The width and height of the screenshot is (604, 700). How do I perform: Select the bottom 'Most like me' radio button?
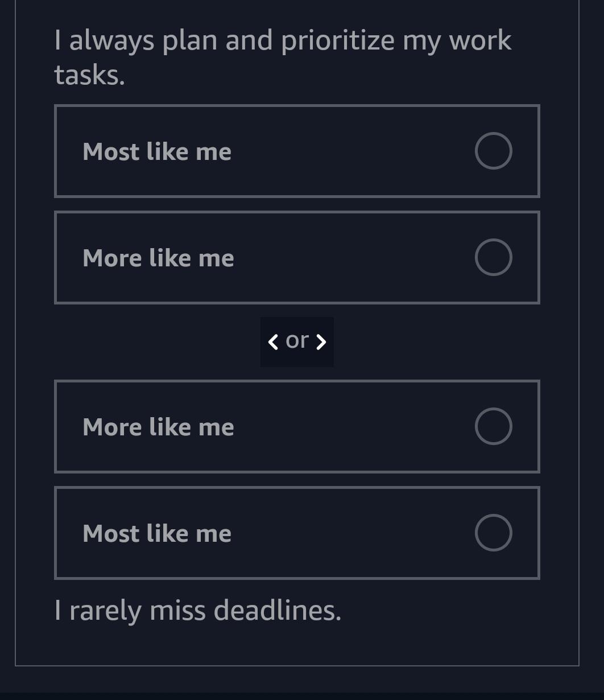click(494, 532)
